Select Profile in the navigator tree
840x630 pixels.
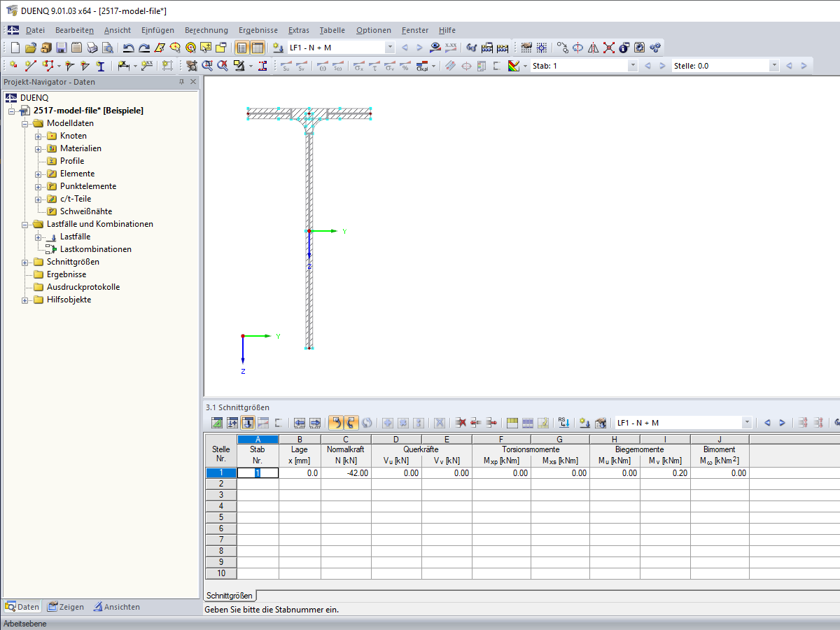click(72, 161)
